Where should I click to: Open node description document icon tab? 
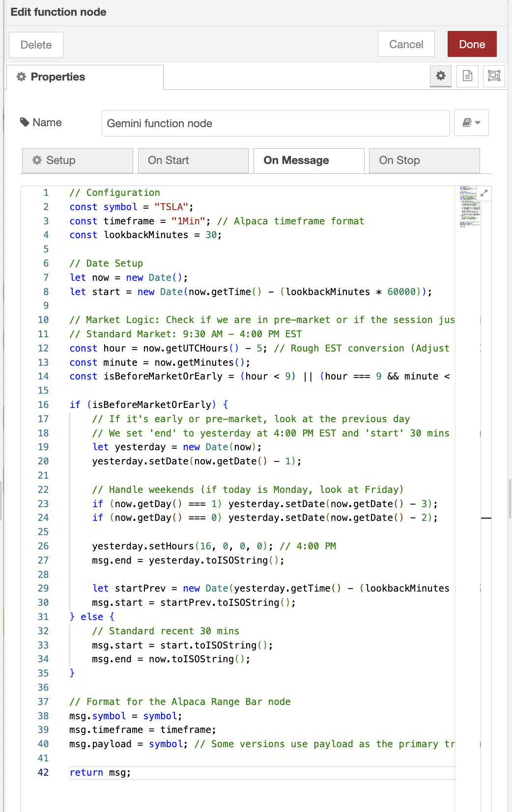pyautogui.click(x=467, y=76)
